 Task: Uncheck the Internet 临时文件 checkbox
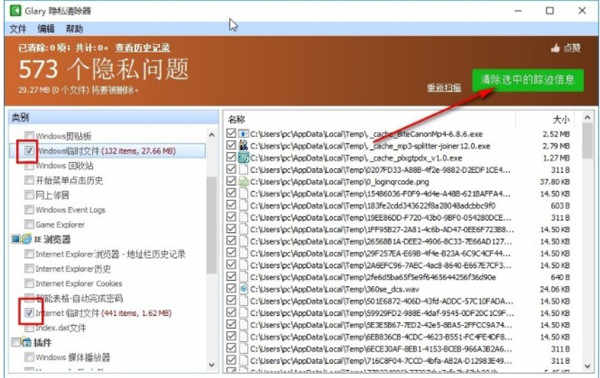point(29,313)
